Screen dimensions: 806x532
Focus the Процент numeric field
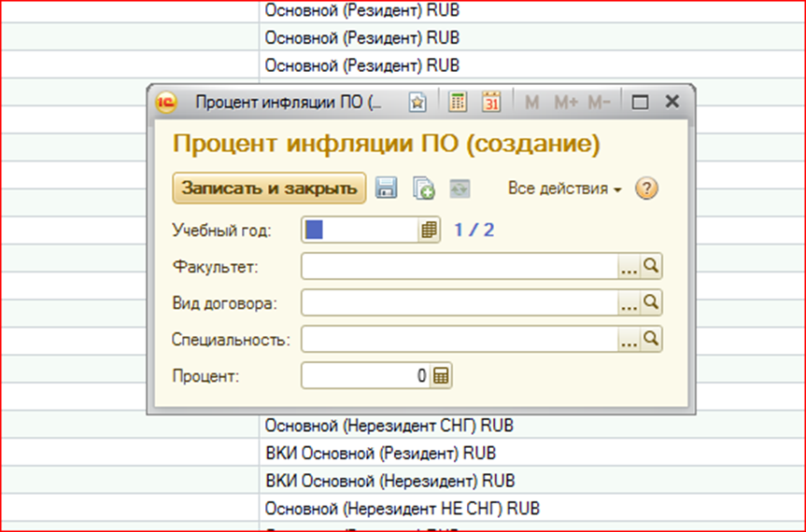(366, 376)
